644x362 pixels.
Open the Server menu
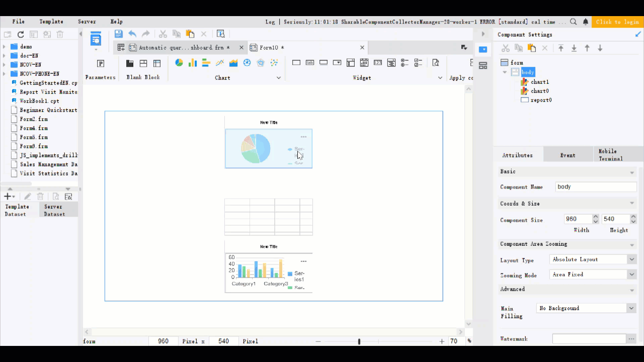click(87, 22)
